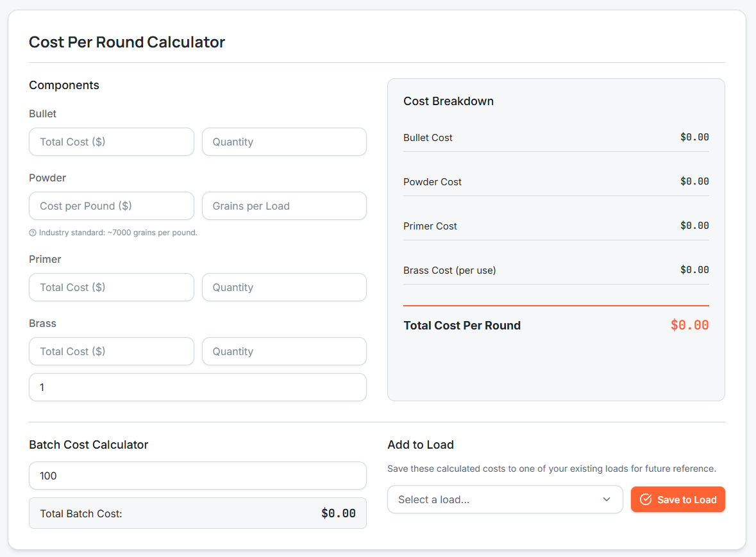The width and height of the screenshot is (756, 557).
Task: Focus the Bullet Total Cost field
Action: pos(111,142)
